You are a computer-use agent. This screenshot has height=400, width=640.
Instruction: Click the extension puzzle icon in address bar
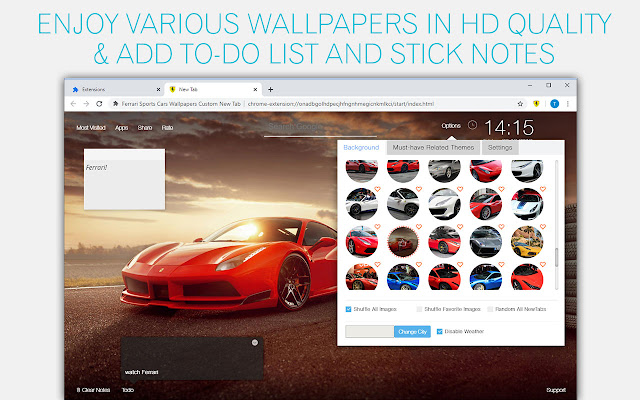(x=116, y=104)
